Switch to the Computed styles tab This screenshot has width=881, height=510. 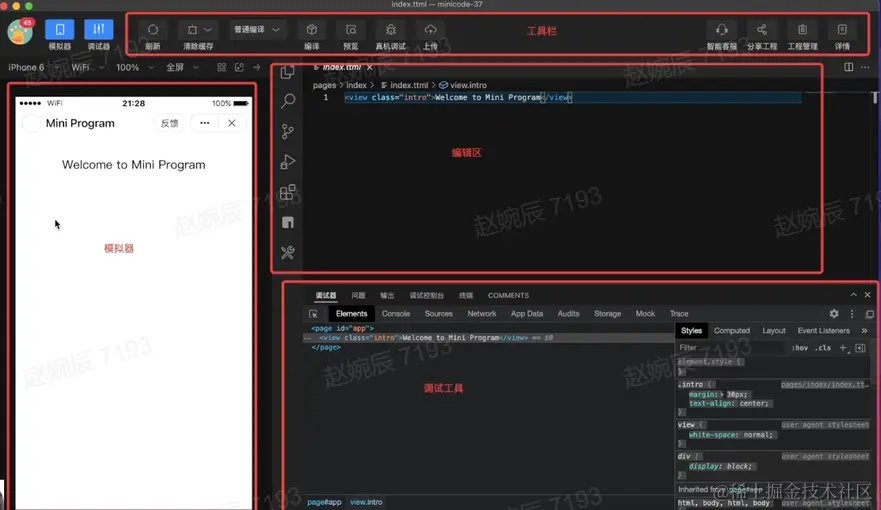click(732, 331)
